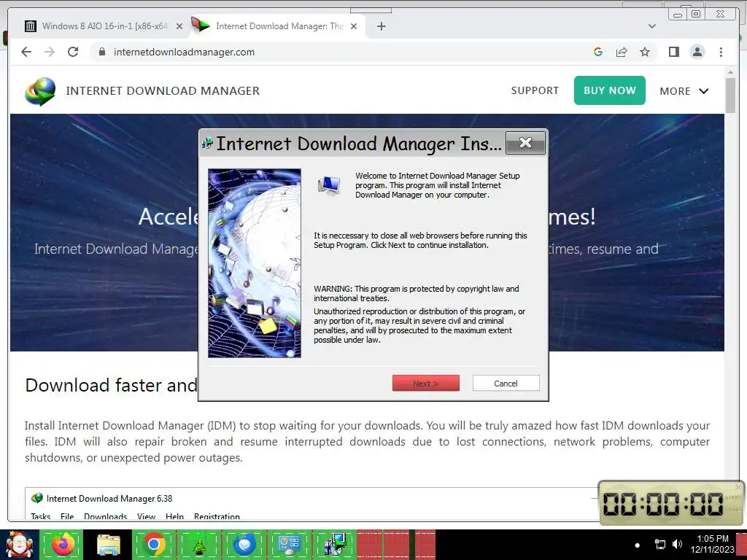Viewport: 747px width, 560px height.
Task: Click the browser forward arrow
Action: coord(50,52)
